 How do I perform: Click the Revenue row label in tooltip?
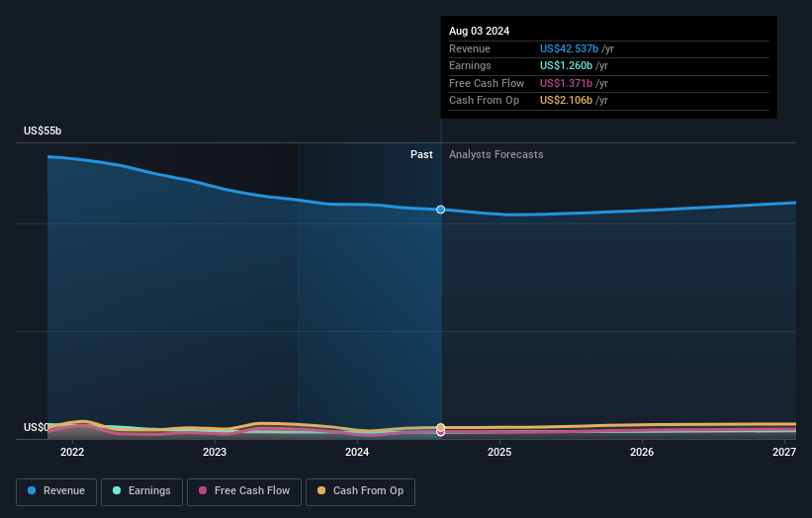click(x=470, y=48)
